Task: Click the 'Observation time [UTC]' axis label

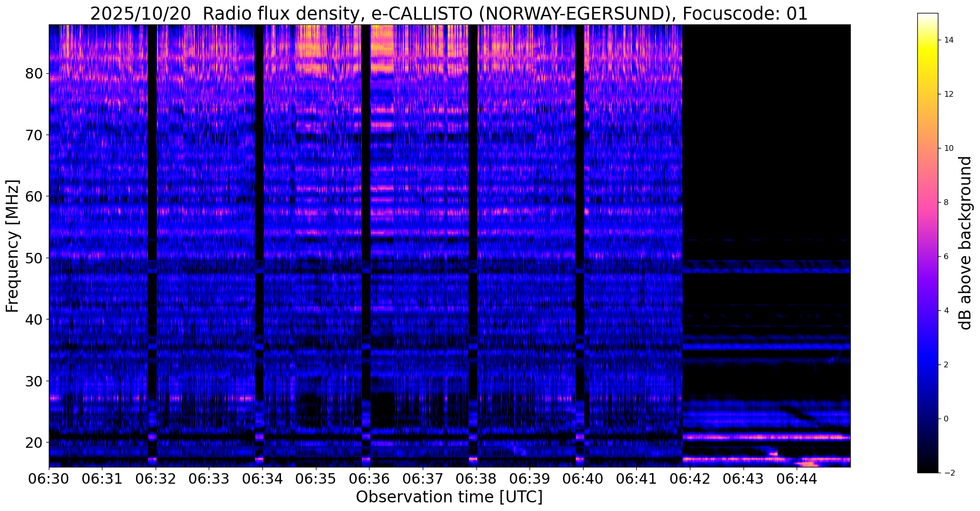Action: click(449, 497)
